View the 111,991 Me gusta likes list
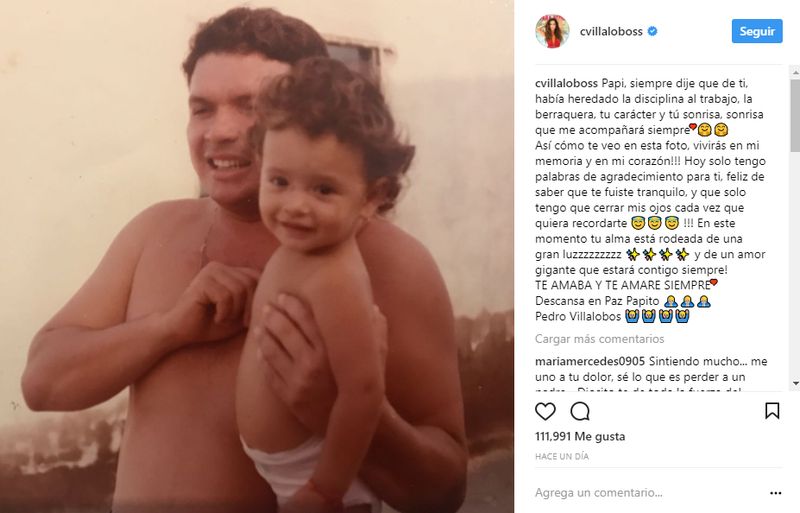Screen dimensions: 800x513 (580, 436)
